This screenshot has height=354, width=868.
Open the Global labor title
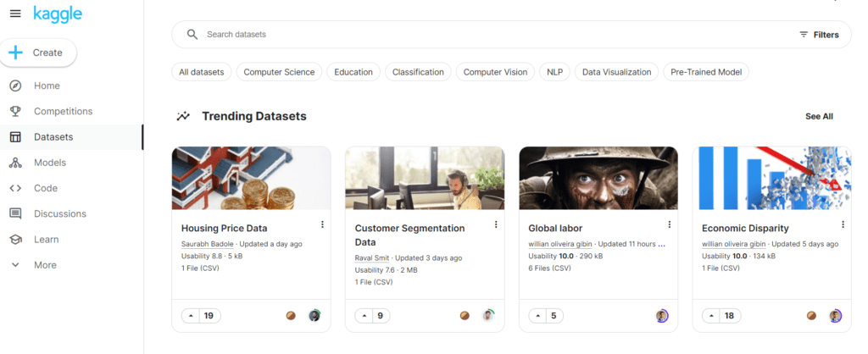pyautogui.click(x=555, y=228)
